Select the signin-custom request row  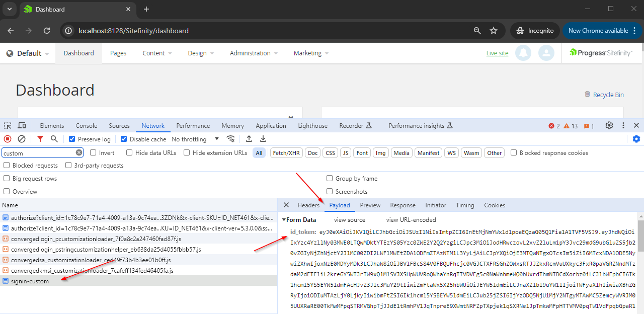(x=139, y=281)
